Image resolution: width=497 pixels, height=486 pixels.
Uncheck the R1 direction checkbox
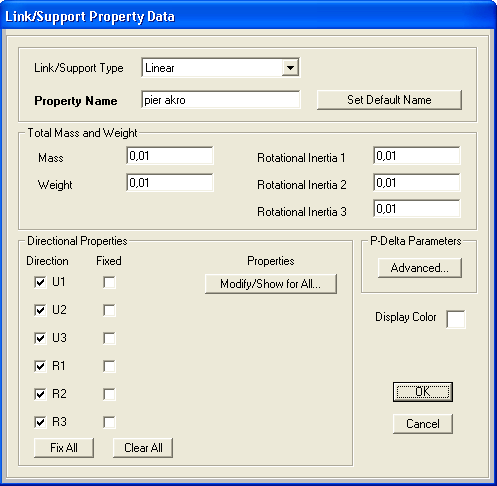point(40,366)
